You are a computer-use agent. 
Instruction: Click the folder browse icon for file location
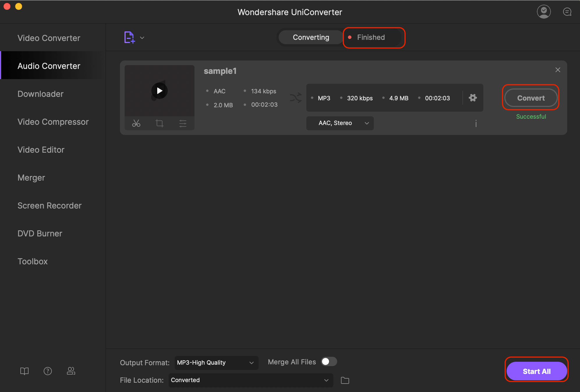click(x=346, y=380)
